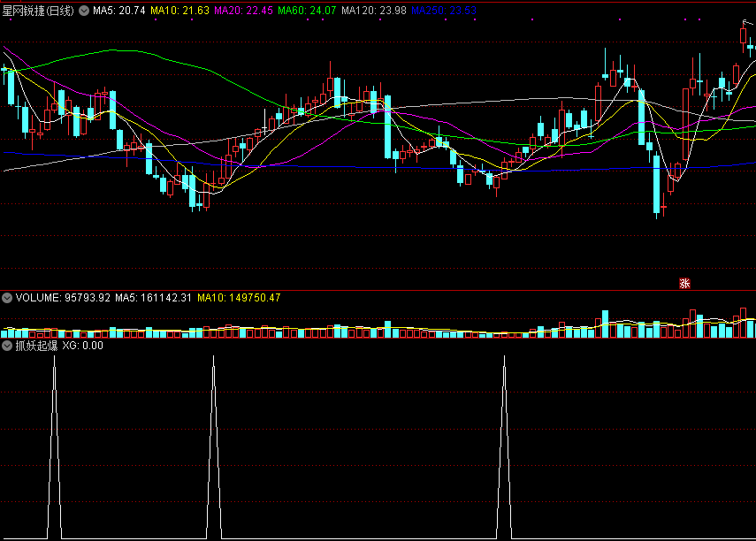
Task: Select the magenta MA20: 22.45 label
Action: click(243, 11)
